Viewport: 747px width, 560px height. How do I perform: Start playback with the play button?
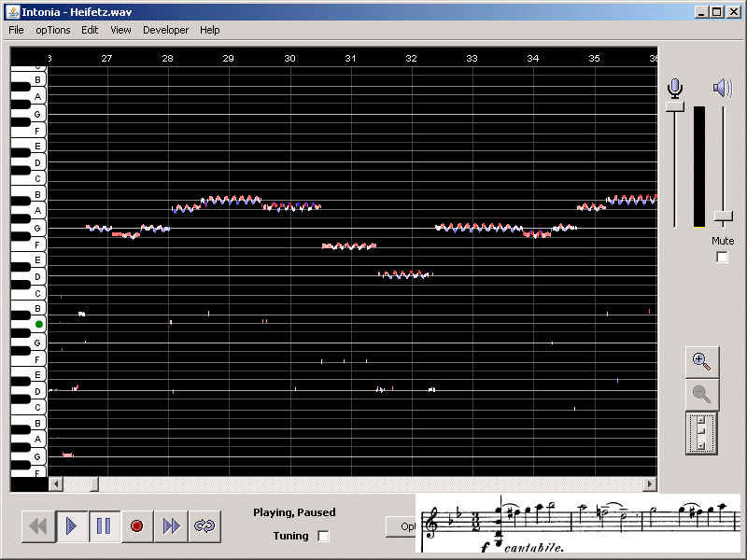point(72,526)
